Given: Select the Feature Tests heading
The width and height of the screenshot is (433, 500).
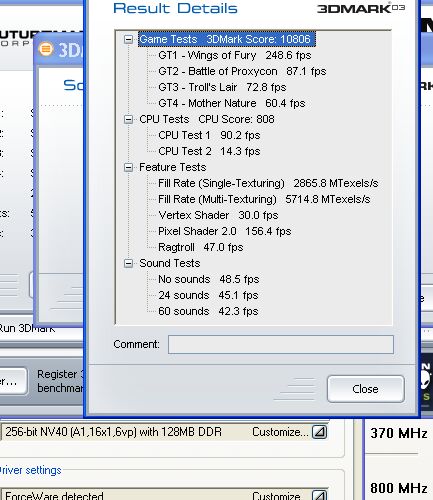Looking at the screenshot, I should tap(173, 167).
